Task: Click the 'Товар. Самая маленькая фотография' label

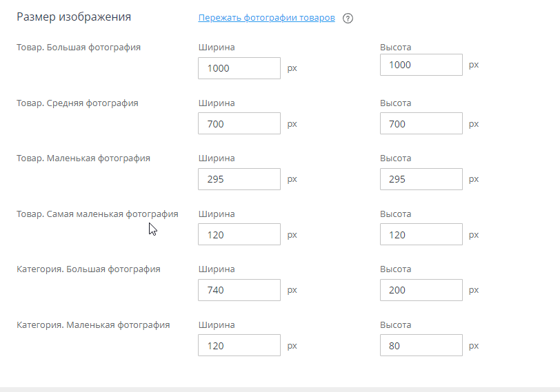Action: 97,214
